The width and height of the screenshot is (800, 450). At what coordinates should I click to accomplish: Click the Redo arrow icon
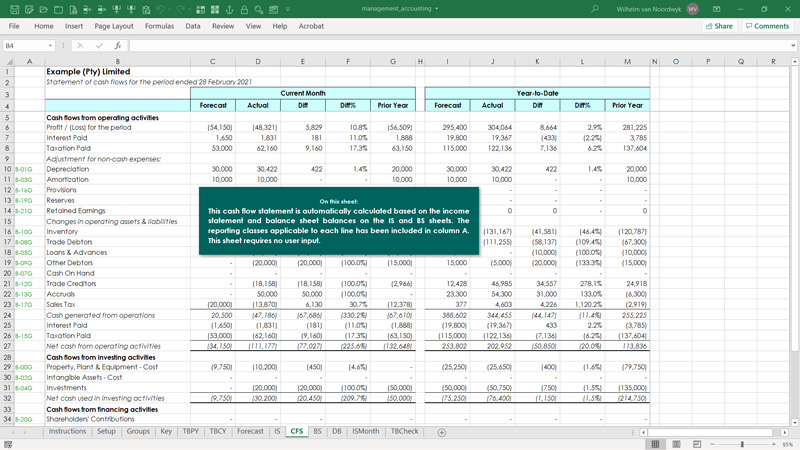click(181, 10)
